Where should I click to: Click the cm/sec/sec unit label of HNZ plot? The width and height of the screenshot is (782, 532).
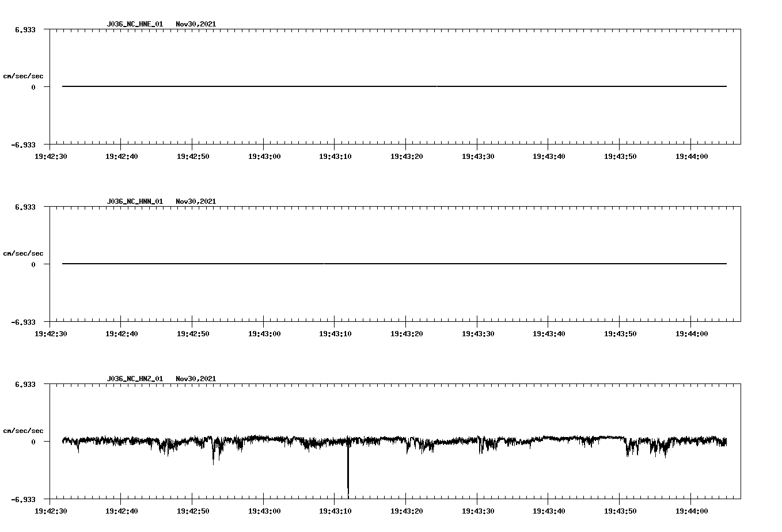point(23,431)
